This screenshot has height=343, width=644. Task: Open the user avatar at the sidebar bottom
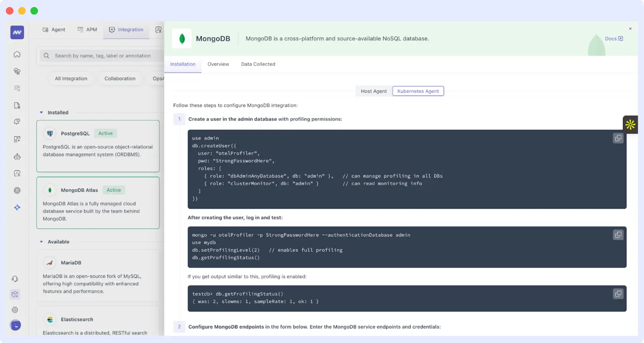[15, 325]
